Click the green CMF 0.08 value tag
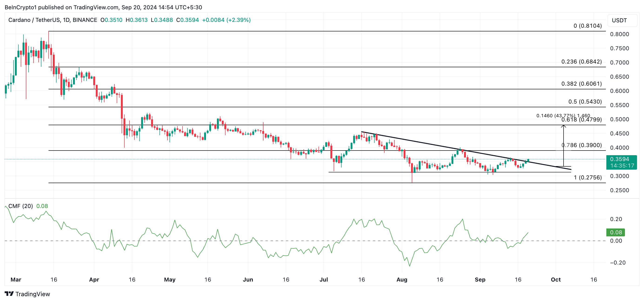Screen dimensions: 644x302 616,232
